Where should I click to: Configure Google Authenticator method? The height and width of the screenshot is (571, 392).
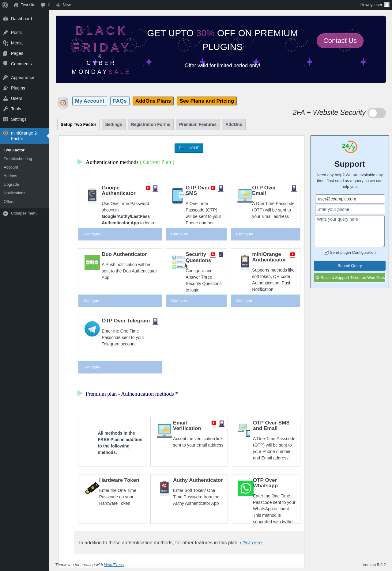pyautogui.click(x=120, y=234)
